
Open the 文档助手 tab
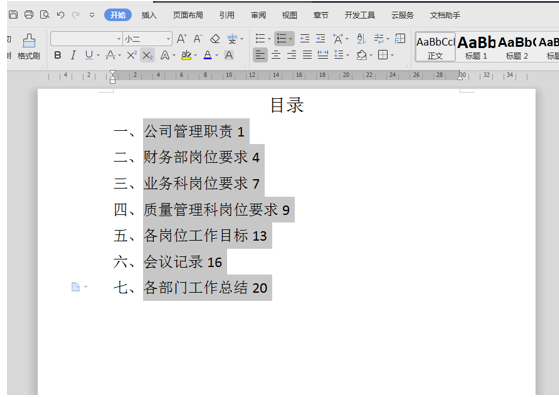tap(445, 15)
